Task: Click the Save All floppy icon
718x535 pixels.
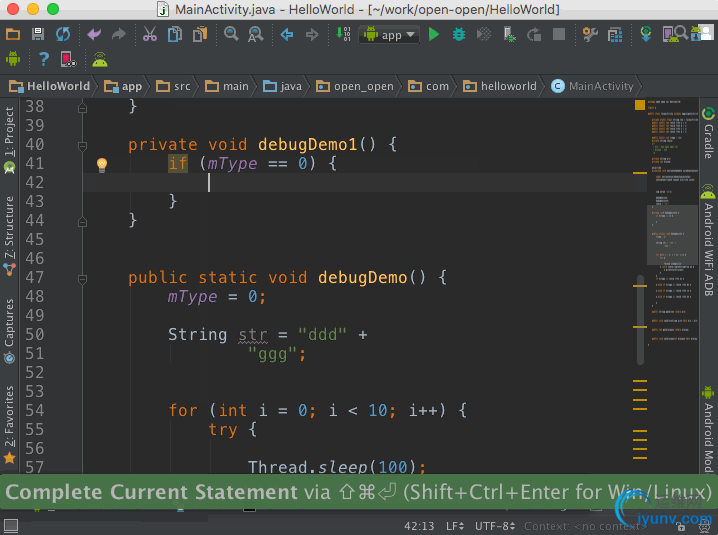Action: coord(38,34)
